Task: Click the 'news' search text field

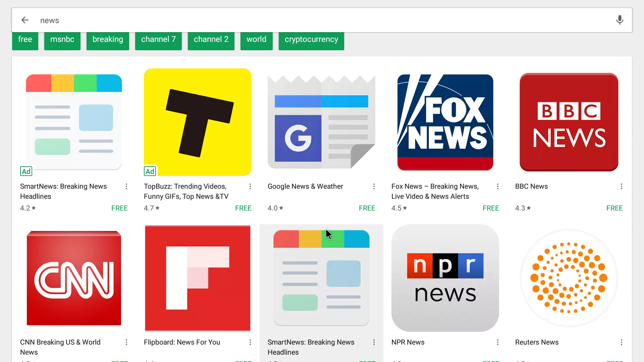Action: click(x=322, y=20)
